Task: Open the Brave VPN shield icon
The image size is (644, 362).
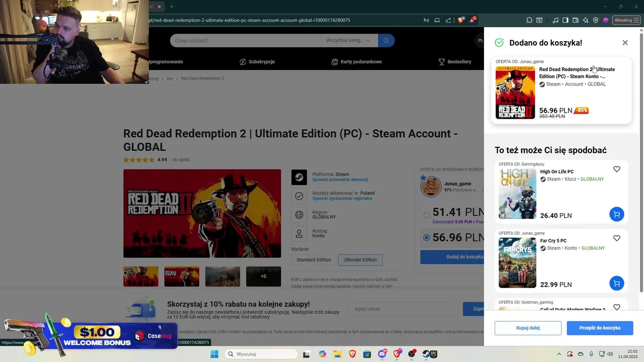Action: (596, 20)
